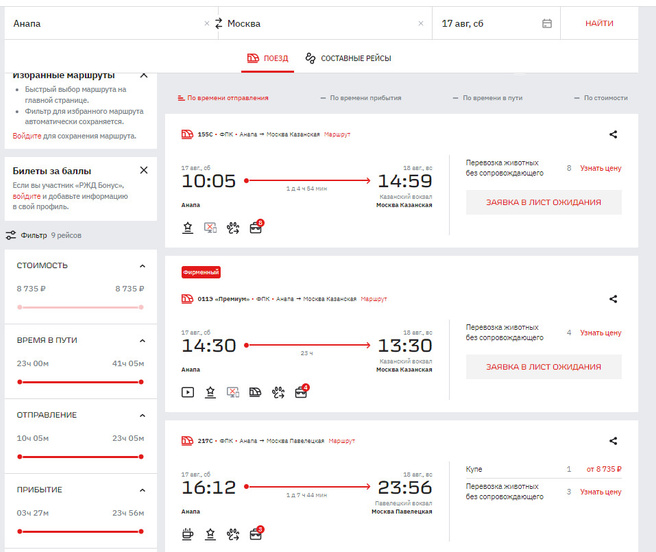
Task: Sort by По времени в пути
Action: (488, 98)
